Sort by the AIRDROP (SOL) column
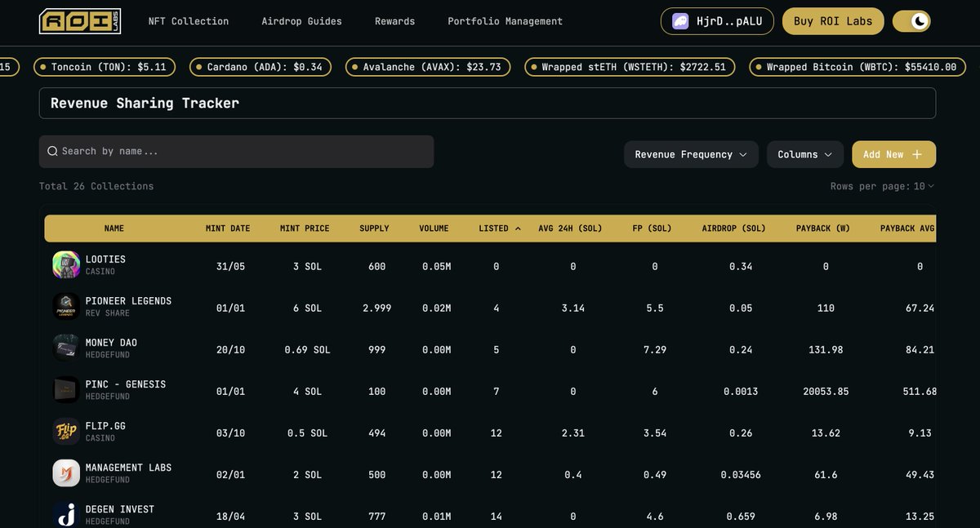 (x=733, y=229)
